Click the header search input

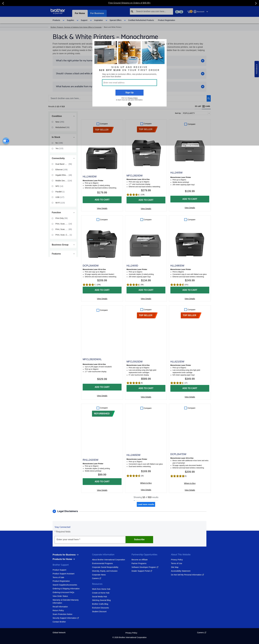(154, 11)
